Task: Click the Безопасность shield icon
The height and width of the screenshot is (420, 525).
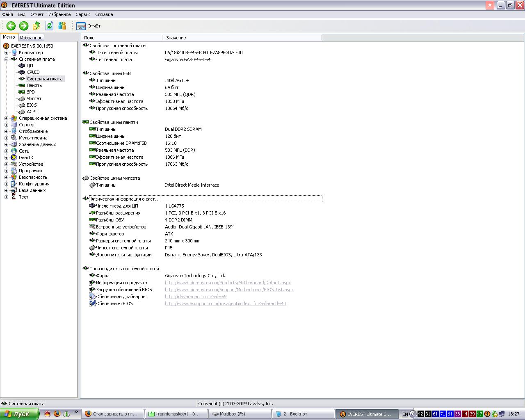Action: point(14,177)
